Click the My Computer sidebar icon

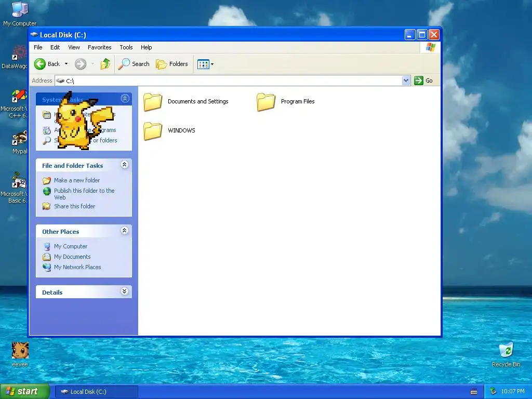pos(46,246)
